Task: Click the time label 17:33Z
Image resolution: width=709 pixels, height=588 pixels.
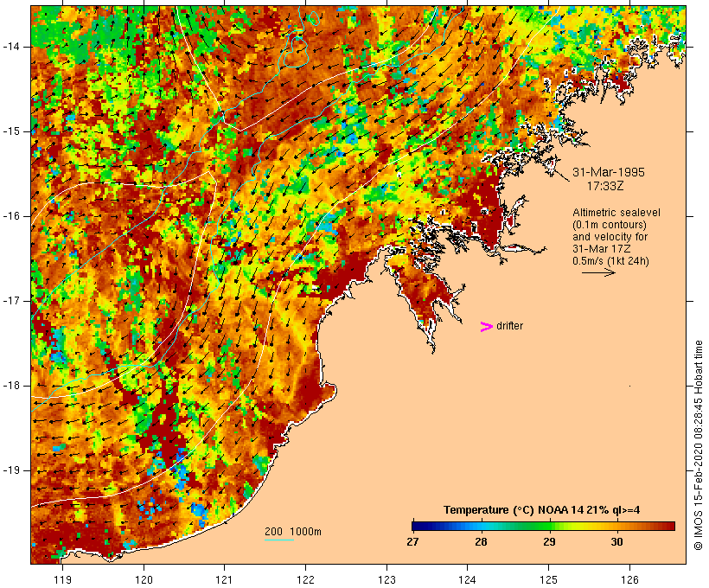Action: (x=605, y=186)
